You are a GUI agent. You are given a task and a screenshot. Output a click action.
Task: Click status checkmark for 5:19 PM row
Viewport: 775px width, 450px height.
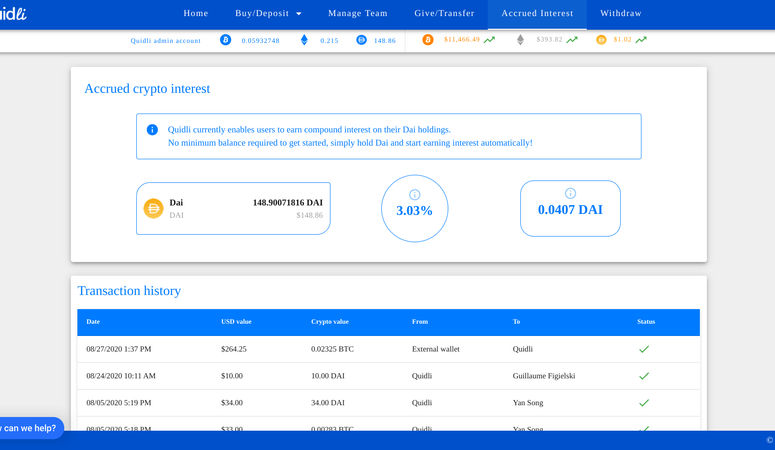(644, 403)
